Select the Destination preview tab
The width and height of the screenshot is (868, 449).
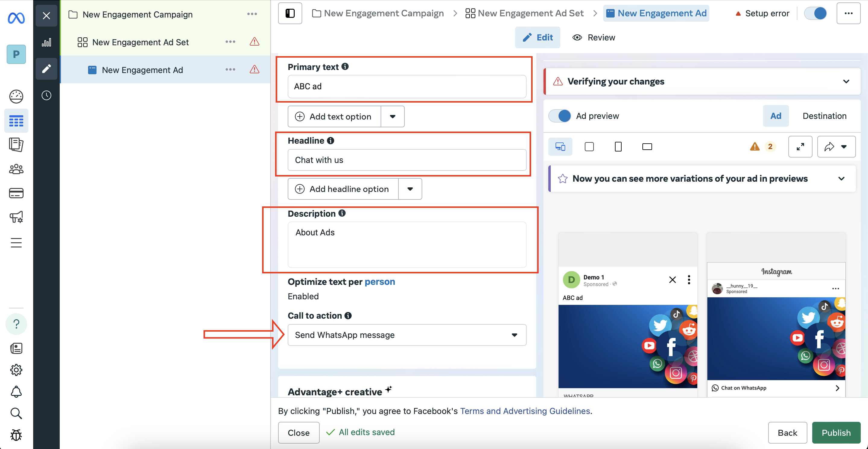pos(825,116)
